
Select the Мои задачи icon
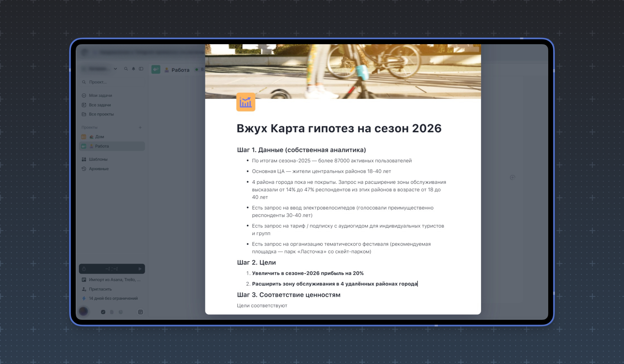(84, 95)
